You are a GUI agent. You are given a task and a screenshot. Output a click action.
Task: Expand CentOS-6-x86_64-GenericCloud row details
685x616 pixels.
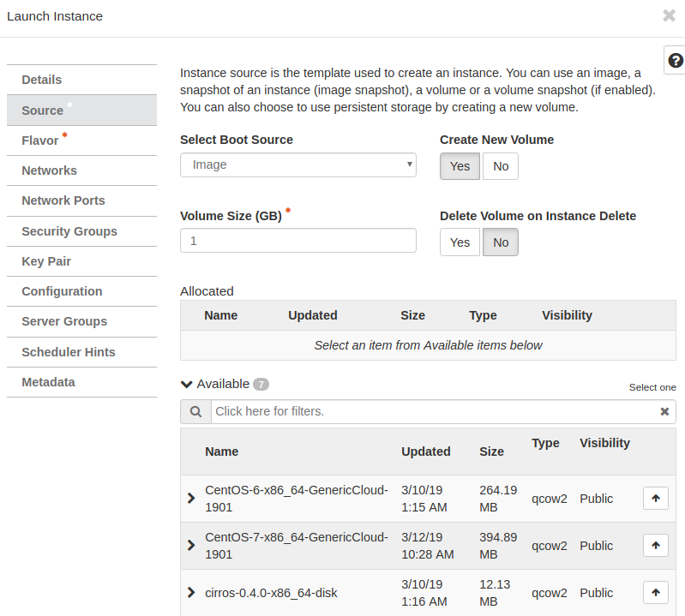pos(191,499)
